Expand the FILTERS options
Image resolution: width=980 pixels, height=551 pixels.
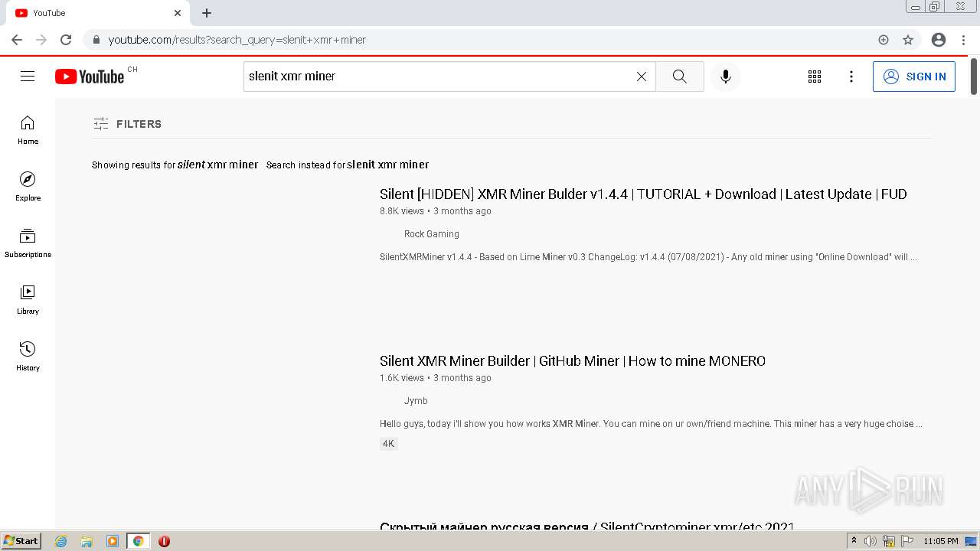pos(127,124)
